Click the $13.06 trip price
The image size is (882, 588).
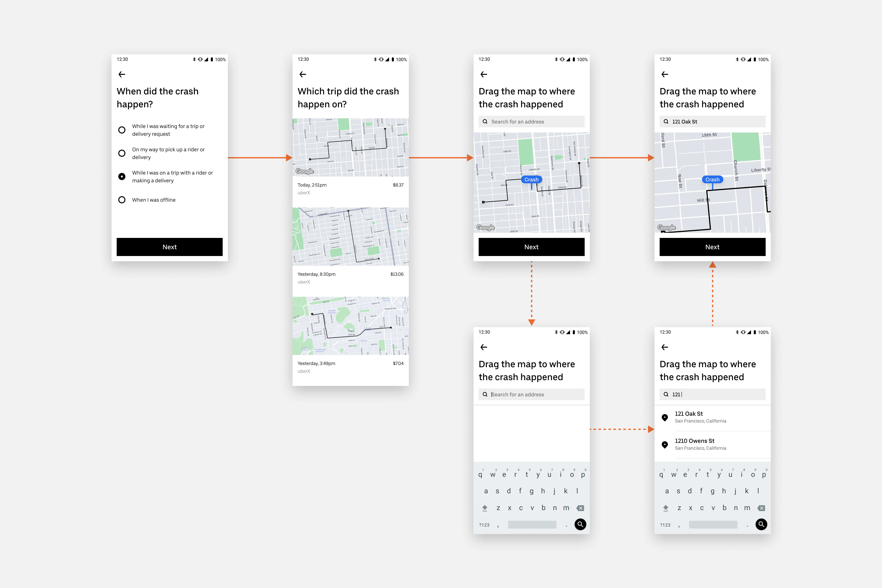(397, 274)
